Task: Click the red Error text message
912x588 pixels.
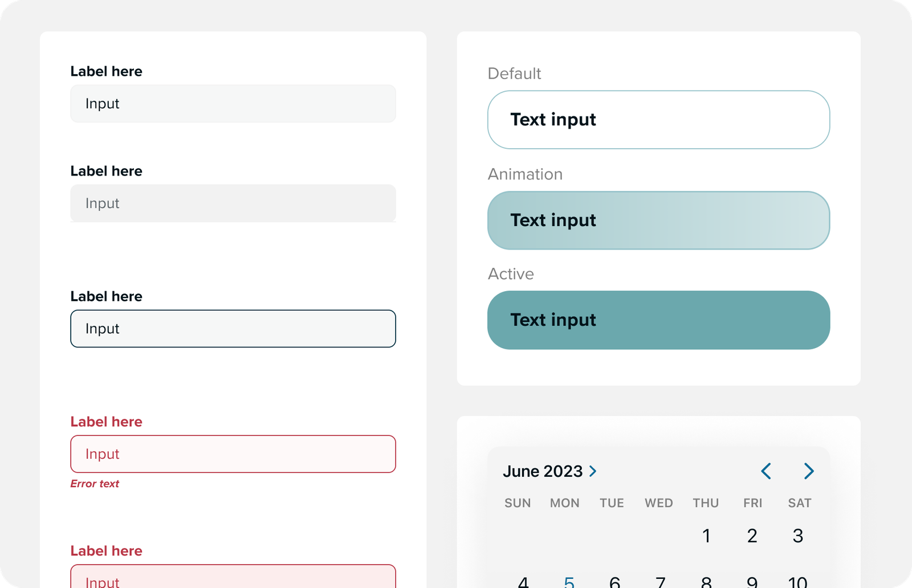Action: tap(95, 484)
